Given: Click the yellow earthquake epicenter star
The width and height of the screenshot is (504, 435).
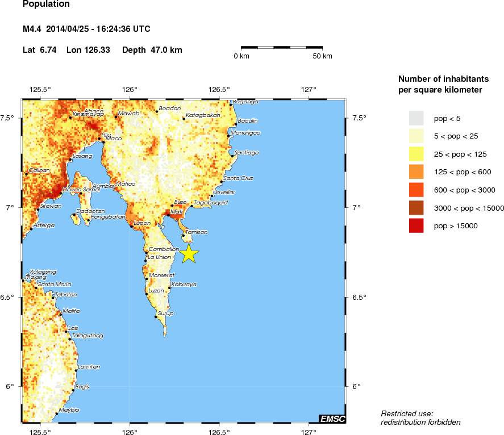Looking at the screenshot, I should tap(190, 254).
